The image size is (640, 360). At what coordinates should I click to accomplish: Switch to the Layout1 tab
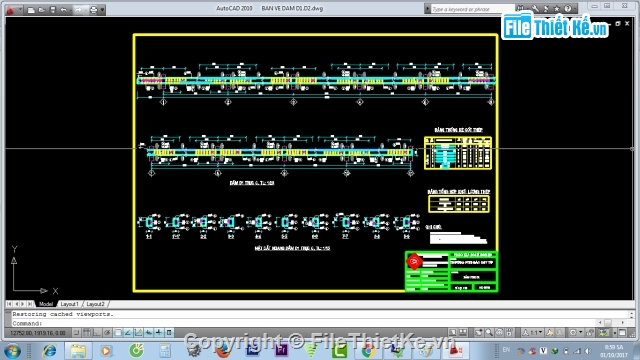pyautogui.click(x=69, y=304)
